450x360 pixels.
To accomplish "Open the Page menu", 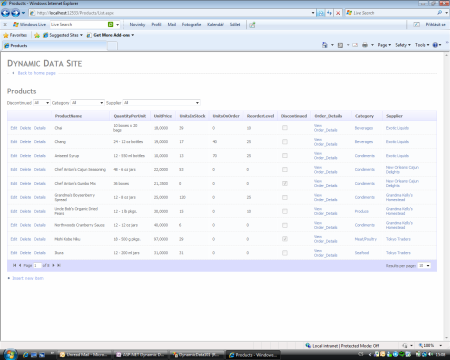I will pos(384,45).
